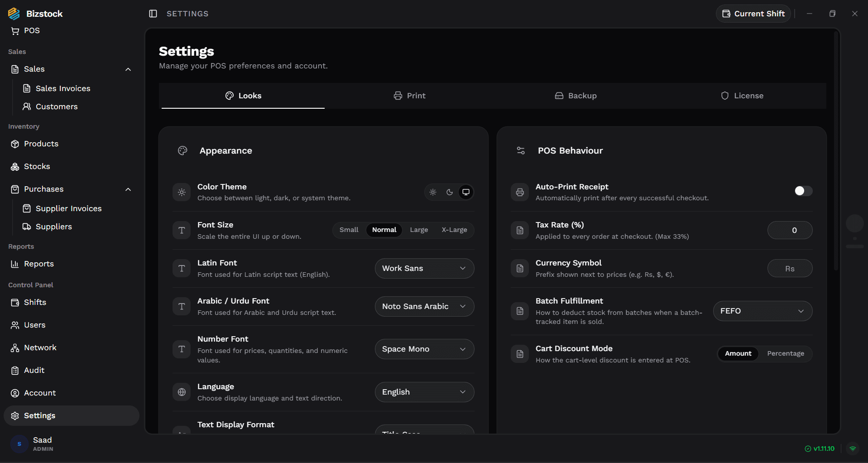Set font size to Large

[419, 230]
